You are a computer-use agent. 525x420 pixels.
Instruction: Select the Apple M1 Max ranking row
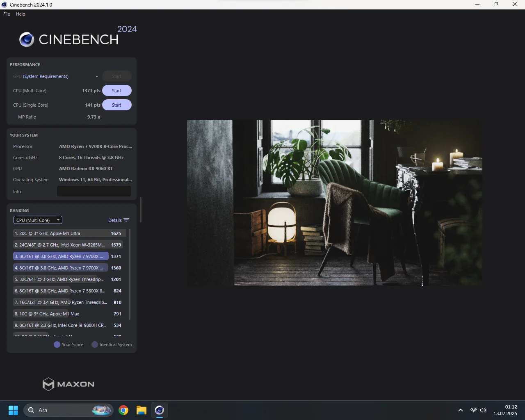click(68, 314)
